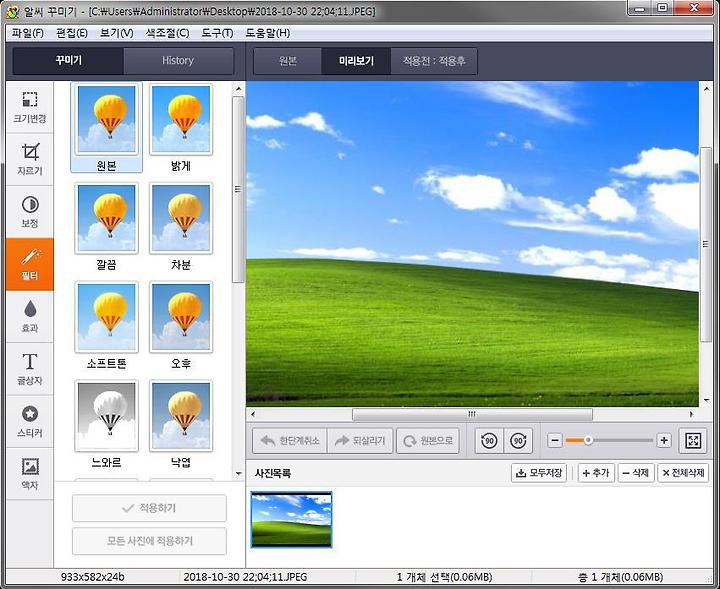Open the 효과 effects tool

click(x=30, y=317)
